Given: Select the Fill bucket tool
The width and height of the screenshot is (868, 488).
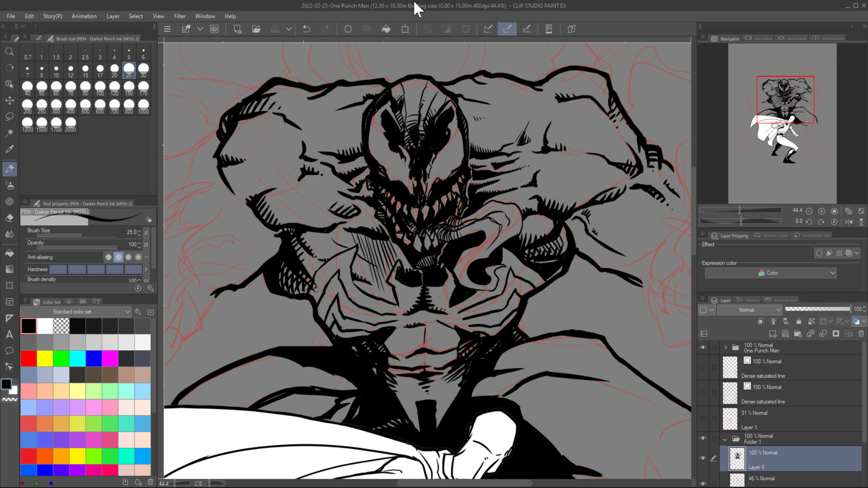Looking at the screenshot, I should [9, 253].
